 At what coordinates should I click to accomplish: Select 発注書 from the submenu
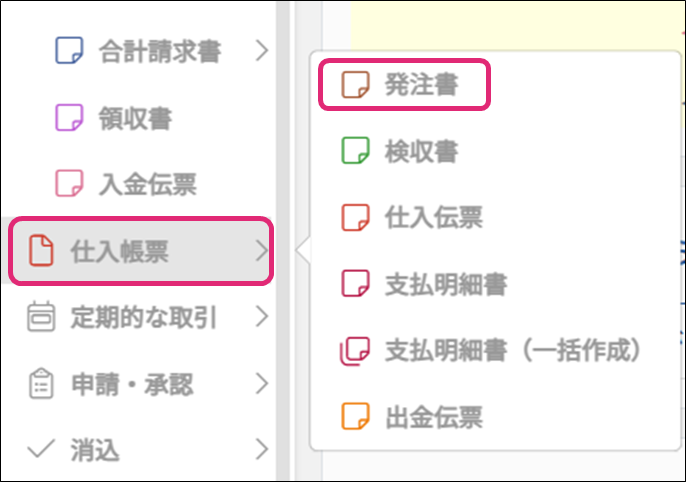coord(420,85)
